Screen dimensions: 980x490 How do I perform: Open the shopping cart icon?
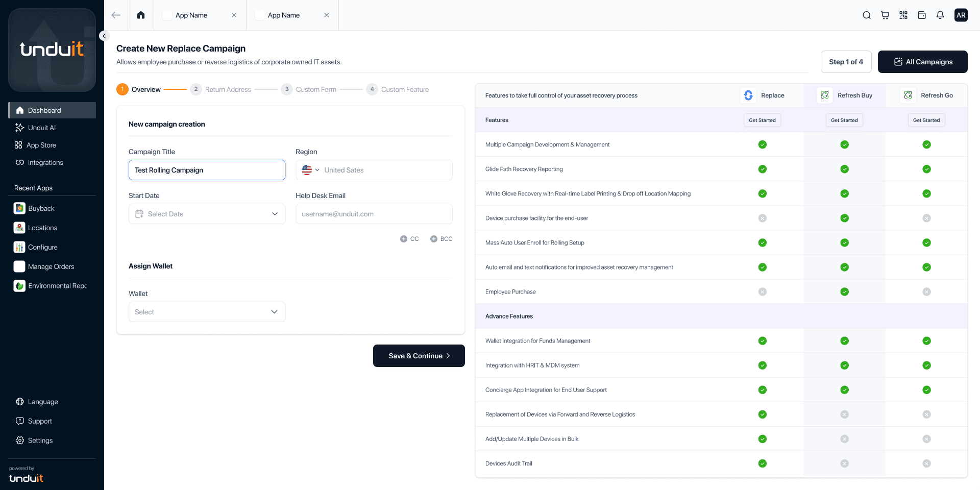885,15
